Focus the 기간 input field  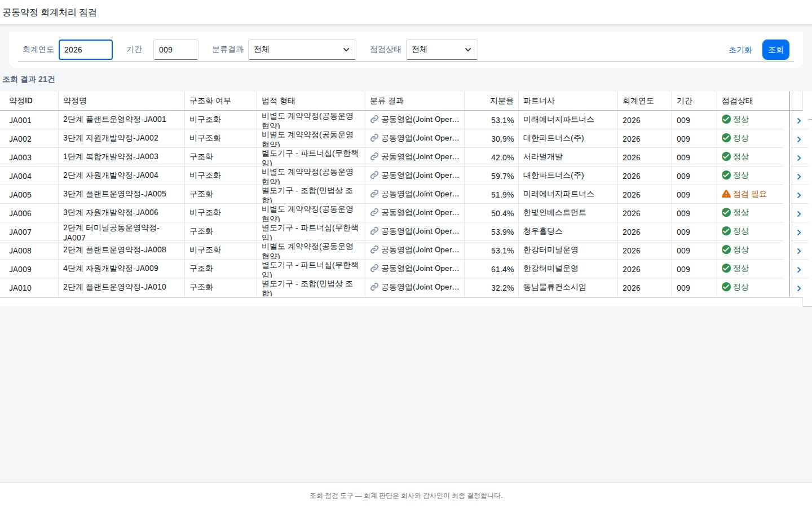(x=176, y=50)
